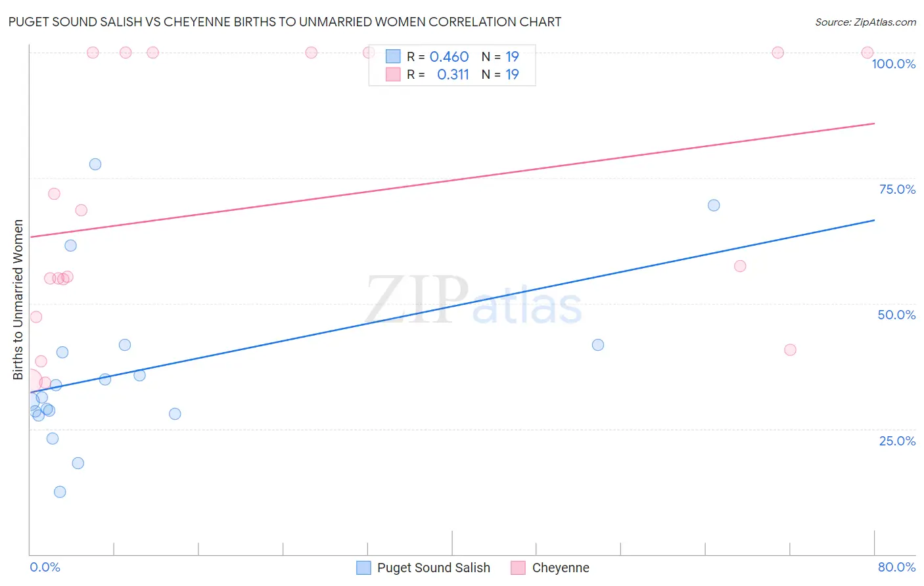Click the chart title text
This screenshot has width=924, height=586.
[285, 22]
